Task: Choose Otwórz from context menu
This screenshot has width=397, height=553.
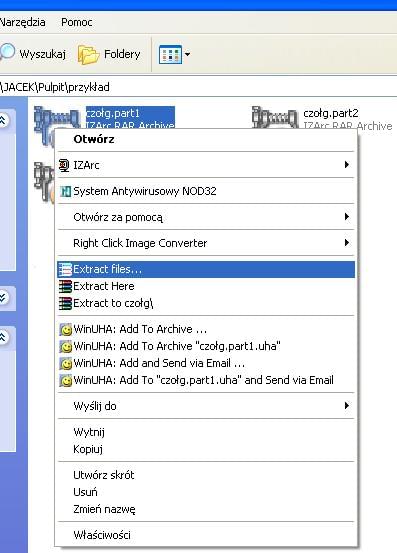Action: pos(206,139)
